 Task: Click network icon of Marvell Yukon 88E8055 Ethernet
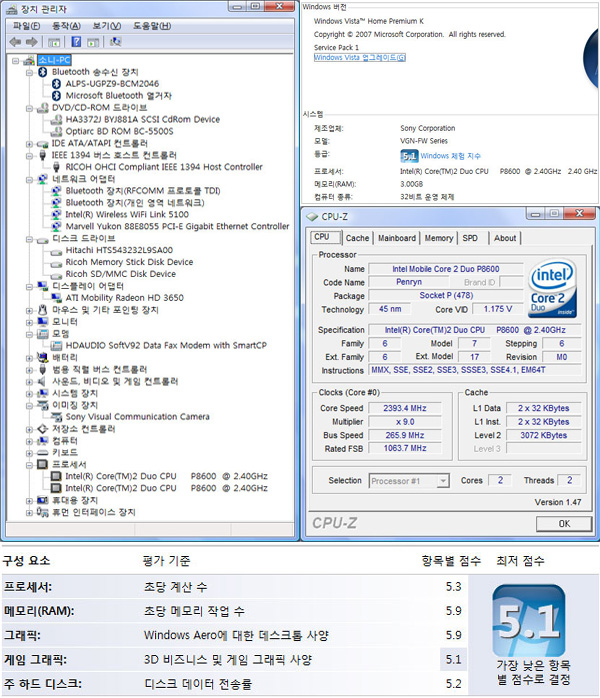point(57,227)
